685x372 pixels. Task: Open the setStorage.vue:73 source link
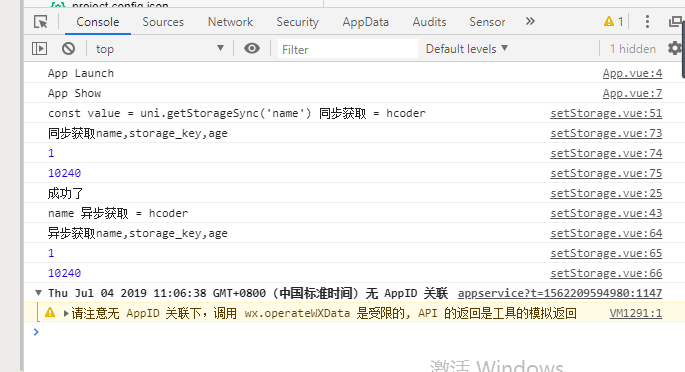click(606, 133)
